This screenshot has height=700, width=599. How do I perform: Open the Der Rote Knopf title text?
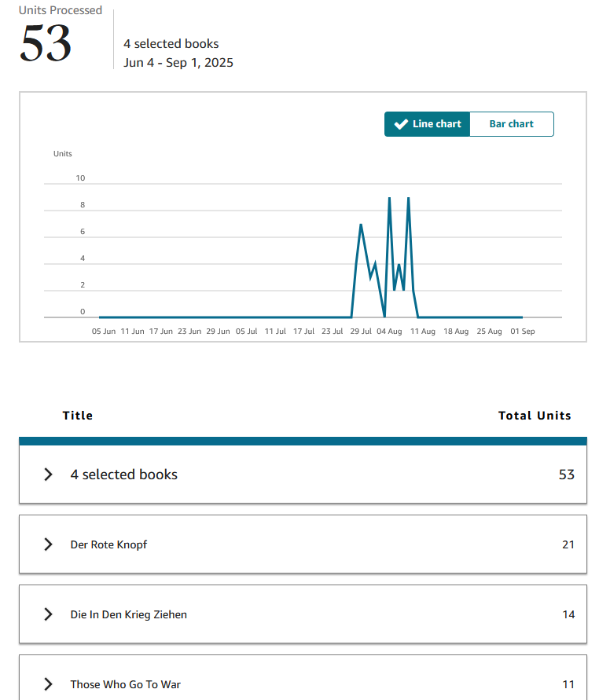point(108,544)
